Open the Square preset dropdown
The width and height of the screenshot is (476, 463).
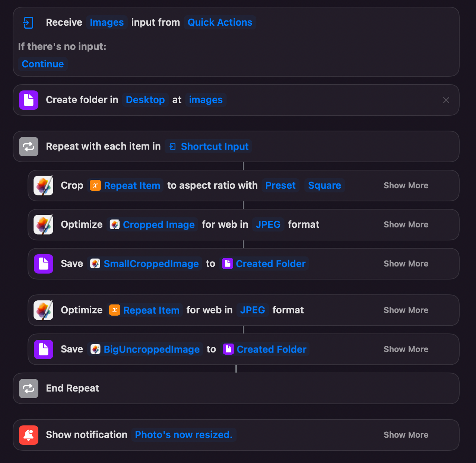coord(324,186)
